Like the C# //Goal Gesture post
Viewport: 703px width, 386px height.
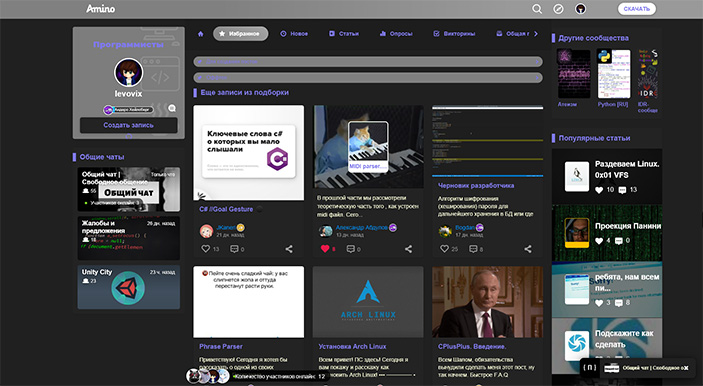205,248
